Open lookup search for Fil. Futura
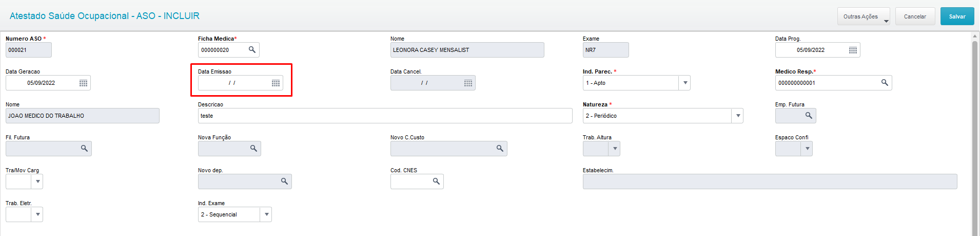Image resolution: width=980 pixels, height=236 pixels. (84, 149)
